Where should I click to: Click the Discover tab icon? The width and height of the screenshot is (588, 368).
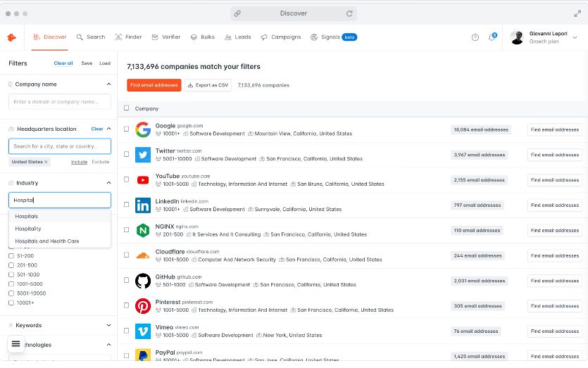click(37, 37)
